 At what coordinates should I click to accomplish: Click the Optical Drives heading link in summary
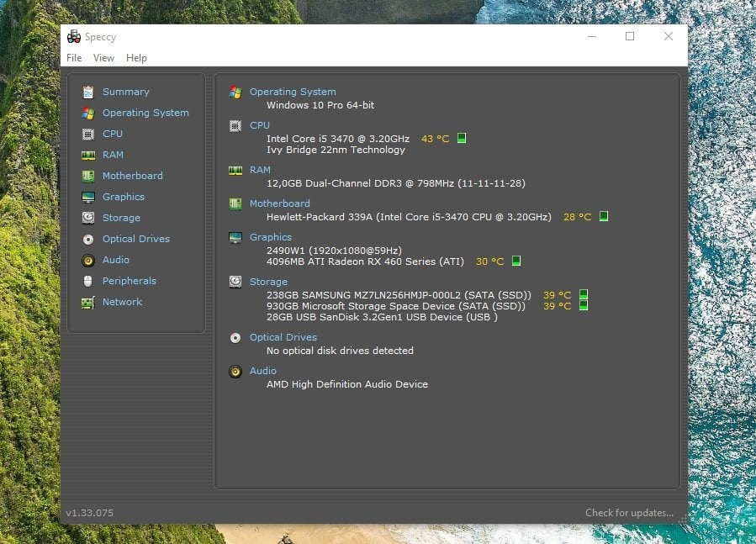point(283,337)
